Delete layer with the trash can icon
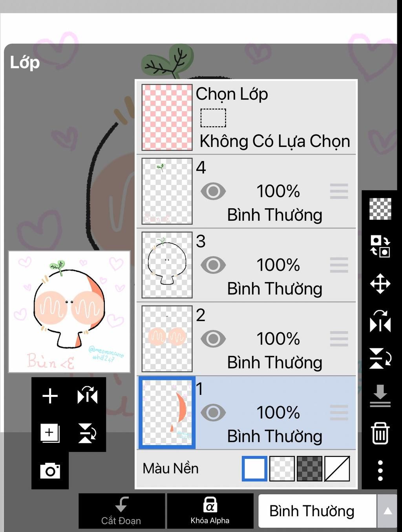402x532 pixels. [380, 433]
